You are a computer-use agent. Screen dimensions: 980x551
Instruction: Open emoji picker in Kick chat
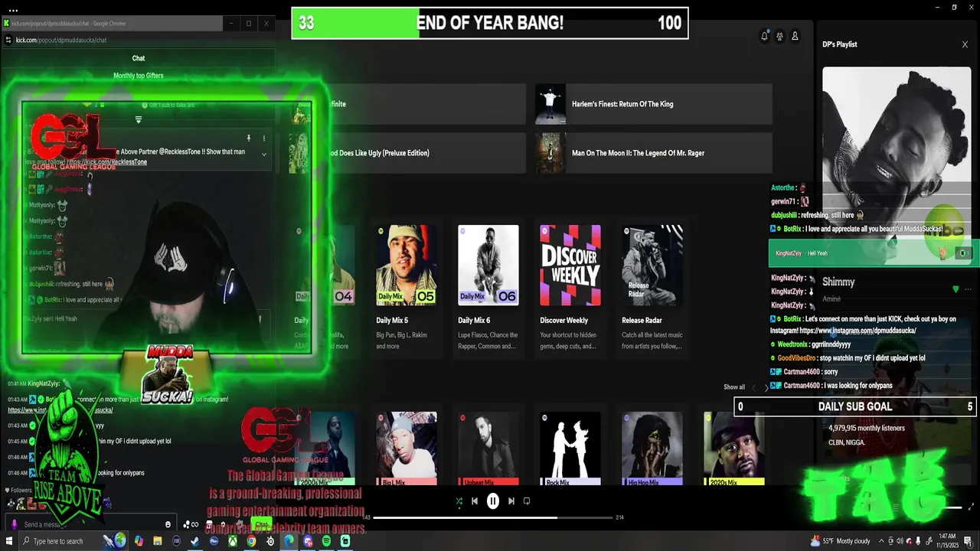pyautogui.click(x=168, y=524)
